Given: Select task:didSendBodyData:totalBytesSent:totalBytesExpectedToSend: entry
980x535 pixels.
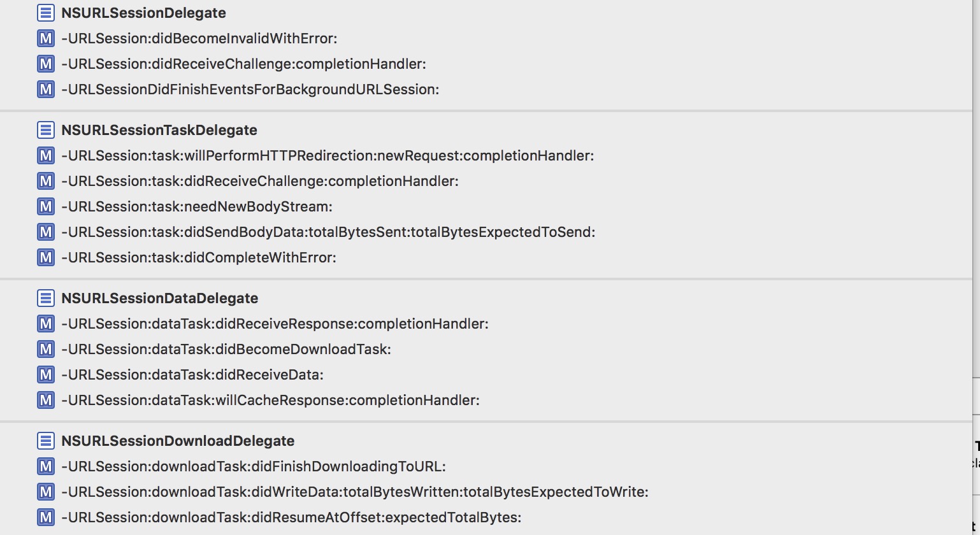Looking at the screenshot, I should pos(328,232).
